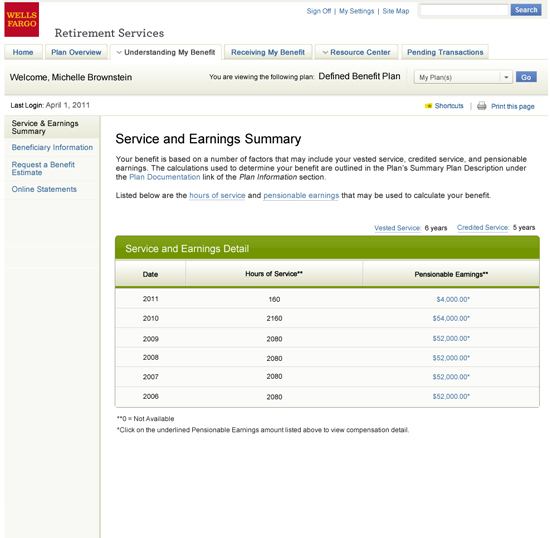Open the My Plan(s) dropdown

point(463,77)
